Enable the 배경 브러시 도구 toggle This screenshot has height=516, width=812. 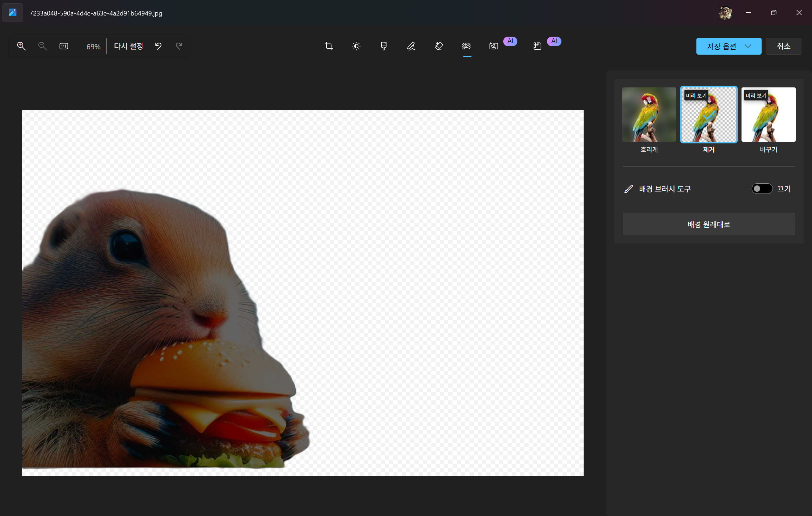click(x=762, y=189)
